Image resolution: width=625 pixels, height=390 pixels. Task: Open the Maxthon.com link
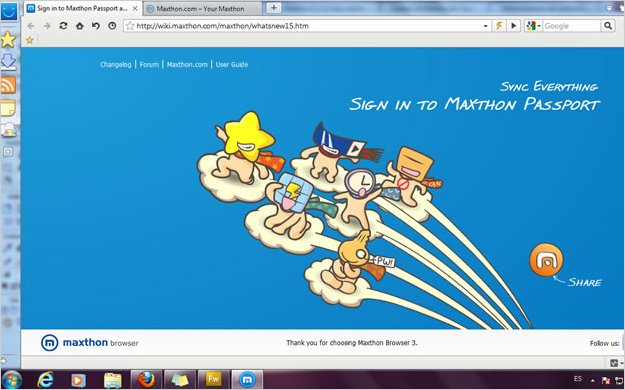pos(187,64)
